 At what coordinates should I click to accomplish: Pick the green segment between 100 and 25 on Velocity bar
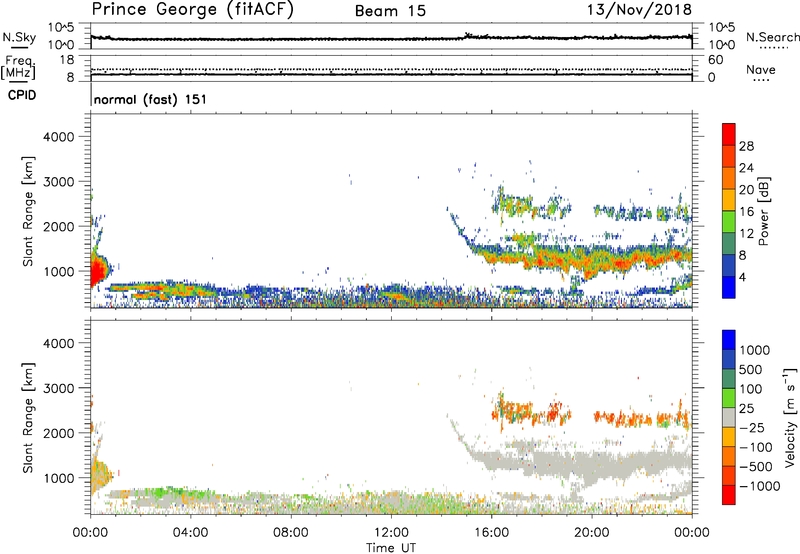pyautogui.click(x=729, y=398)
